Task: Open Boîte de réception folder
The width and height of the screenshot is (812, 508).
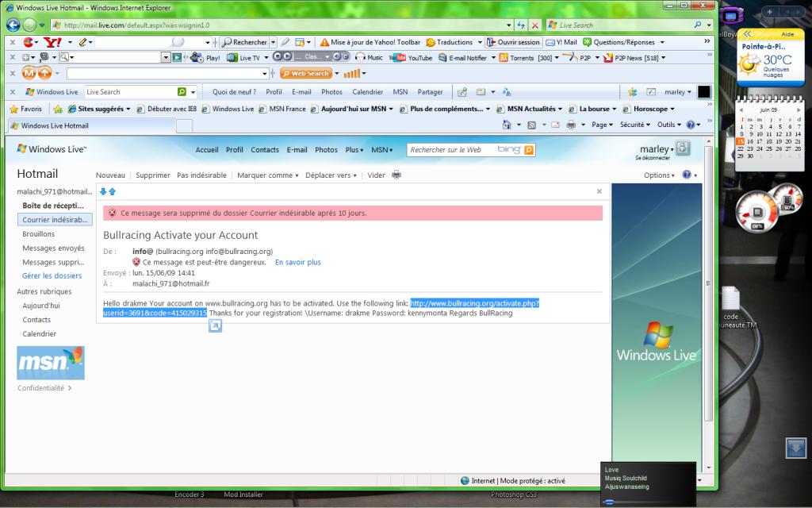Action: pyautogui.click(x=53, y=206)
